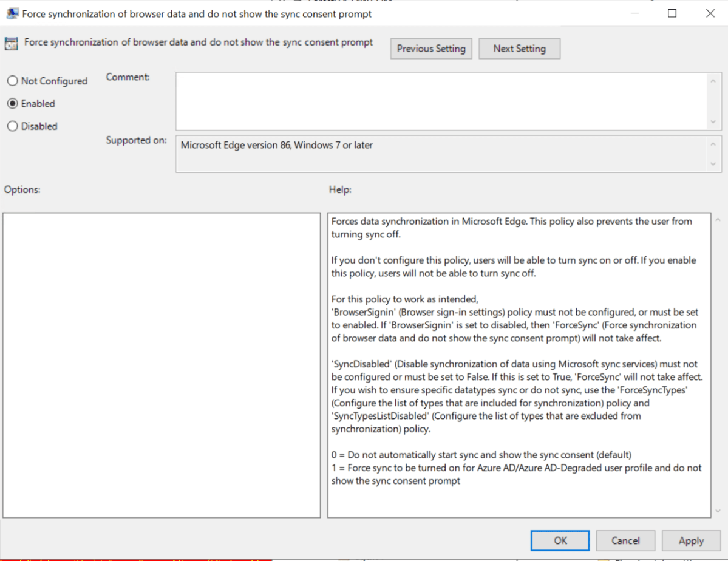Click the scroll-down arrow of the Supported on field
728x561 pixels.
(714, 165)
